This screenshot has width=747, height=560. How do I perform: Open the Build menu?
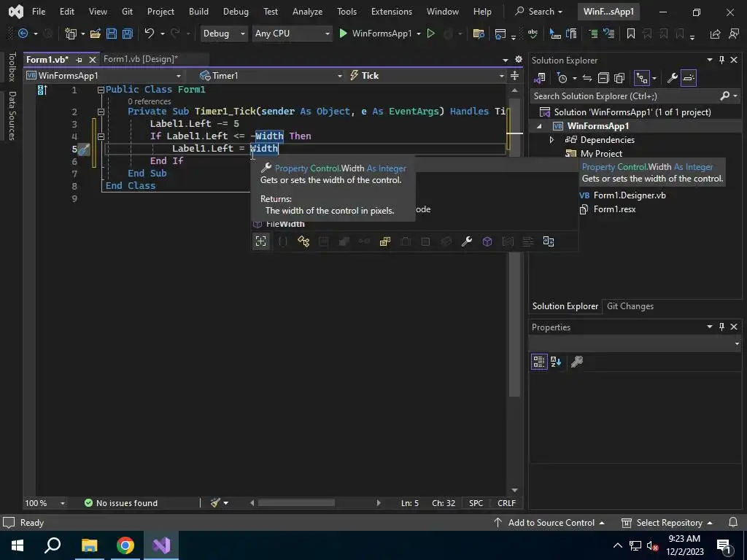[x=198, y=12]
